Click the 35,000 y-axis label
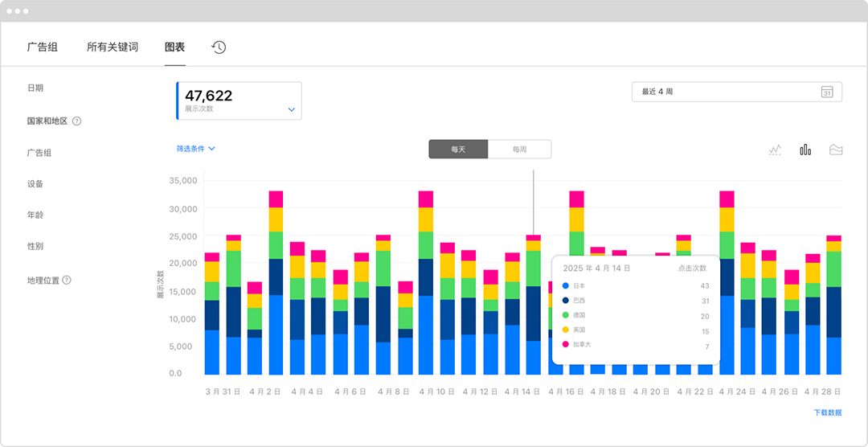This screenshot has width=868, height=447. [x=182, y=181]
